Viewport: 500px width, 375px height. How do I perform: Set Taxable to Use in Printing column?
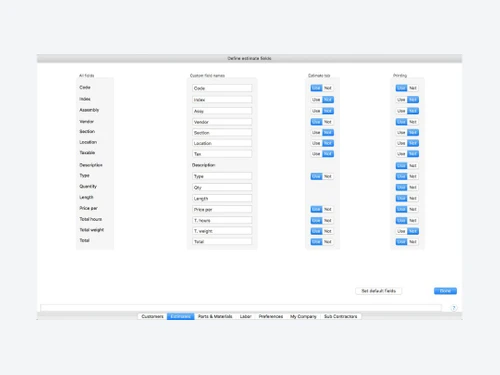(401, 154)
